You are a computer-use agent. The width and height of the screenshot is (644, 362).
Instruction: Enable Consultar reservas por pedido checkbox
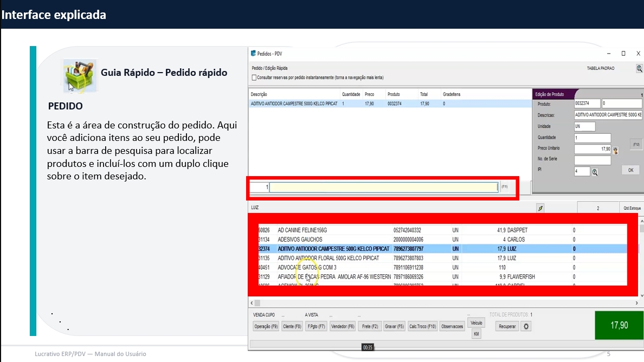[x=254, y=77]
